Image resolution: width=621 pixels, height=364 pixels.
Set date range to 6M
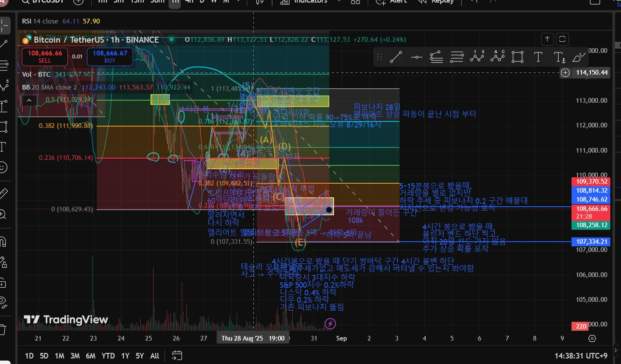90,355
